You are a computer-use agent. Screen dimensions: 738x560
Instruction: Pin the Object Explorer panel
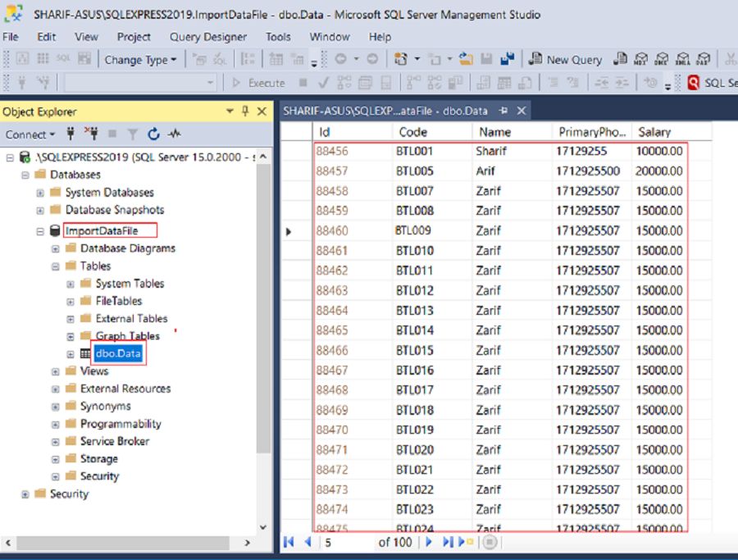pyautogui.click(x=245, y=112)
